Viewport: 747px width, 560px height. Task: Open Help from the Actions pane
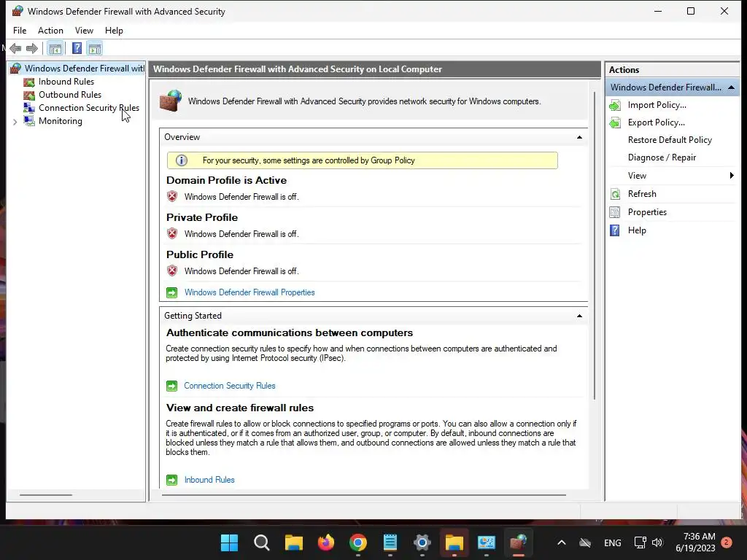point(637,230)
